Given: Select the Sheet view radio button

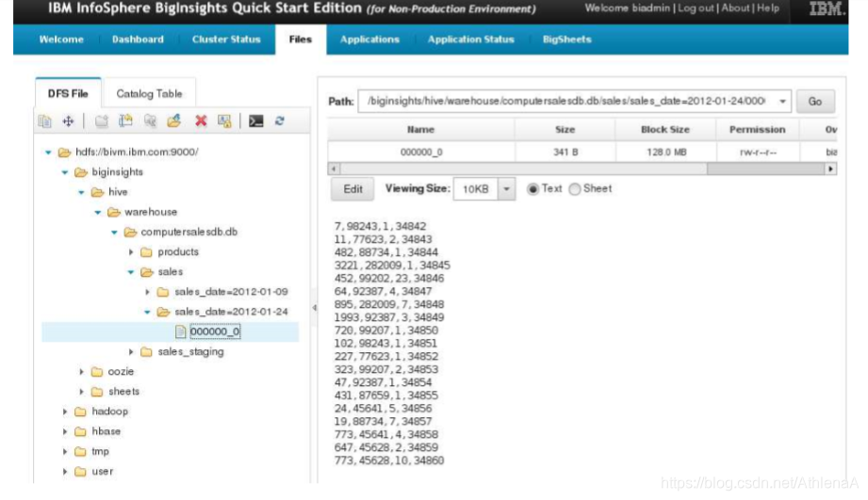Looking at the screenshot, I should (x=575, y=189).
